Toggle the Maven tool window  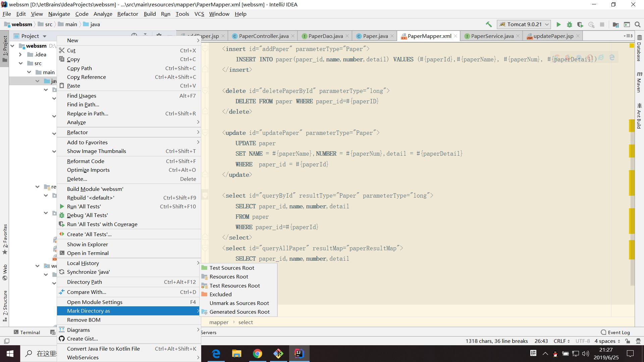639,82
